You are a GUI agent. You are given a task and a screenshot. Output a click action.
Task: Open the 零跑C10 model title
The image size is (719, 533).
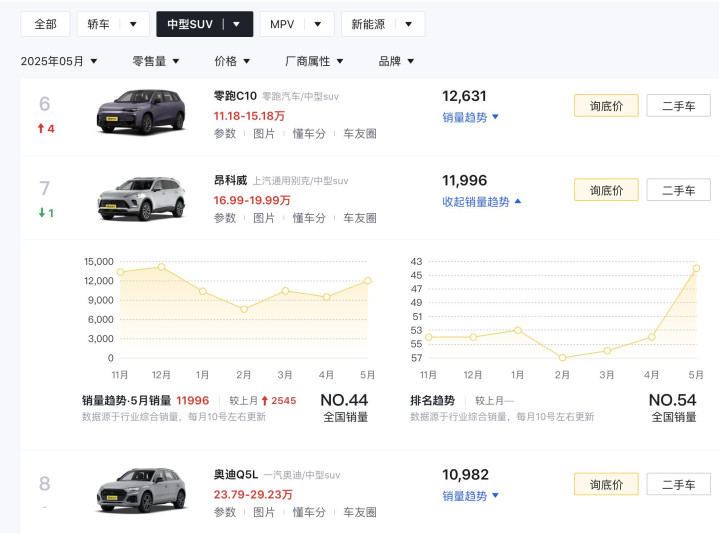(235, 96)
